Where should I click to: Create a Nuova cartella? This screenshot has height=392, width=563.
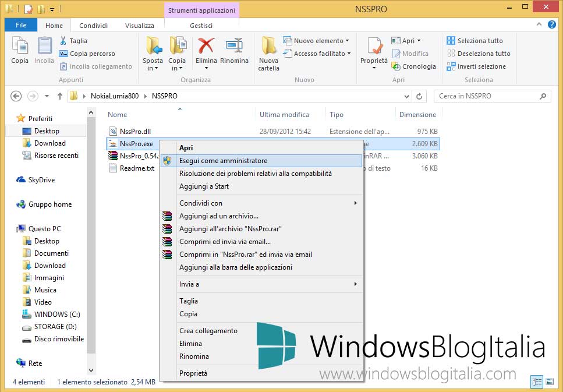pyautogui.click(x=268, y=54)
